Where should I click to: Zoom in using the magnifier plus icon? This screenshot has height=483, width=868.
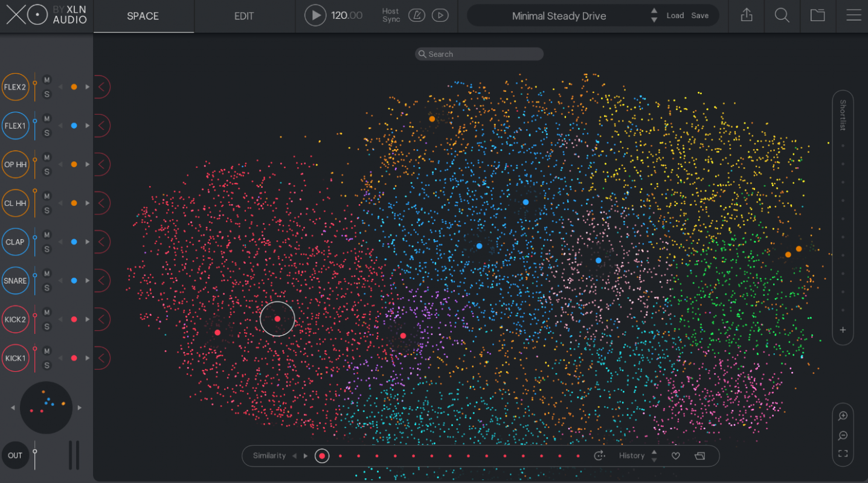[843, 415]
